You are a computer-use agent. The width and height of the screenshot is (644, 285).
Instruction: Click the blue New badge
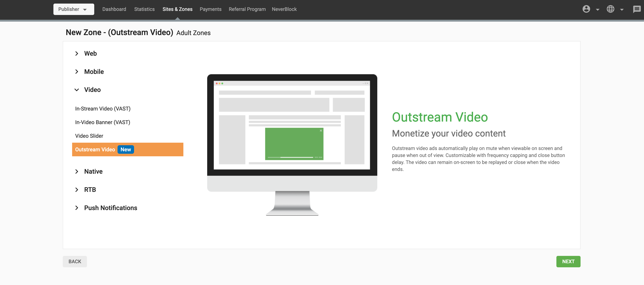tap(126, 149)
